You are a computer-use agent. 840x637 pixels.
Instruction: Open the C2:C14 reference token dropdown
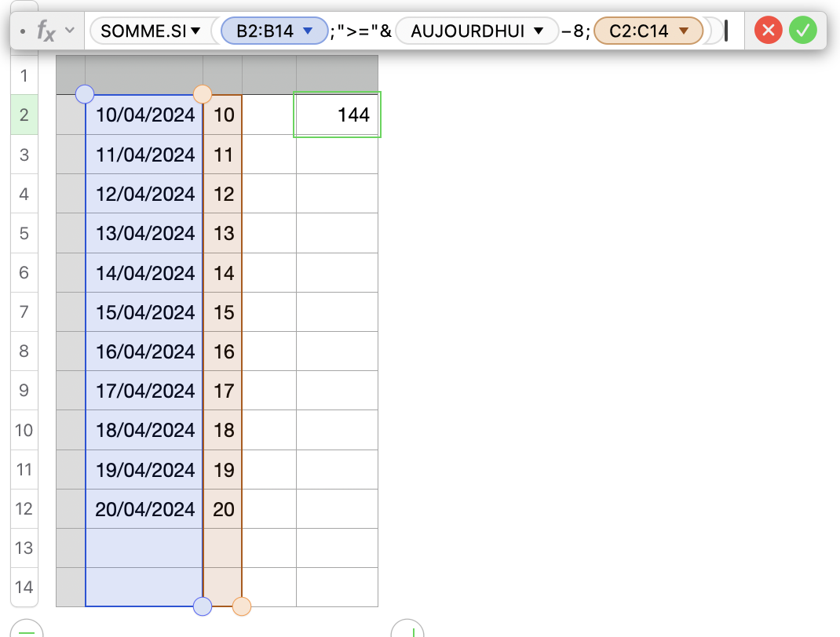(684, 31)
